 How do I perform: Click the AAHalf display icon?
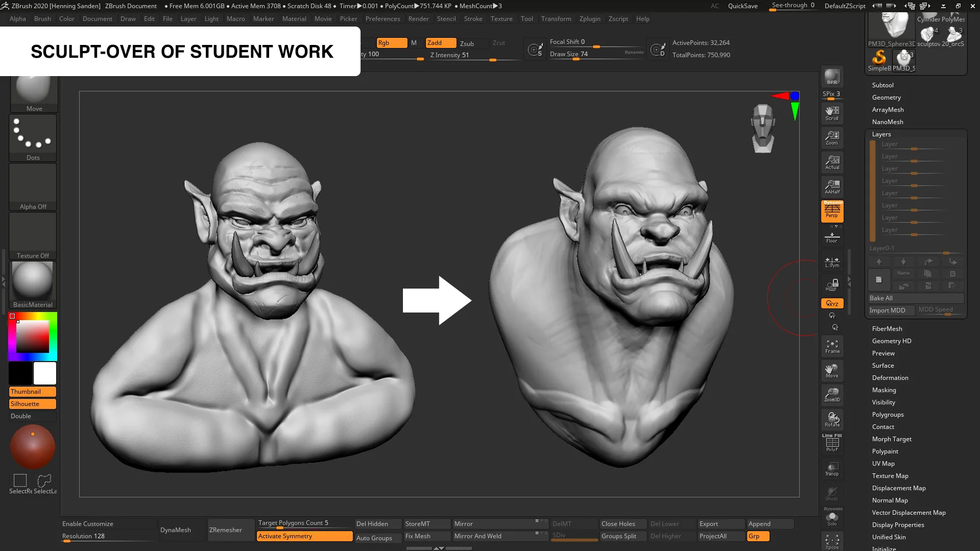(832, 186)
